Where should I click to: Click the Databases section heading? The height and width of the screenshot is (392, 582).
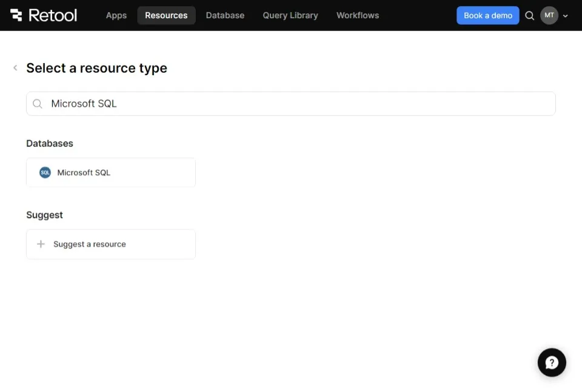(50, 144)
